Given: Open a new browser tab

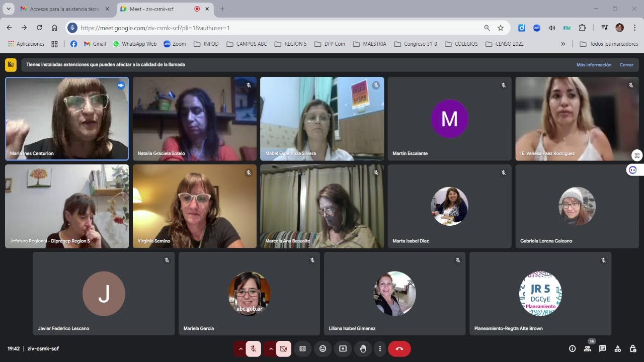Looking at the screenshot, I should pos(222,9).
